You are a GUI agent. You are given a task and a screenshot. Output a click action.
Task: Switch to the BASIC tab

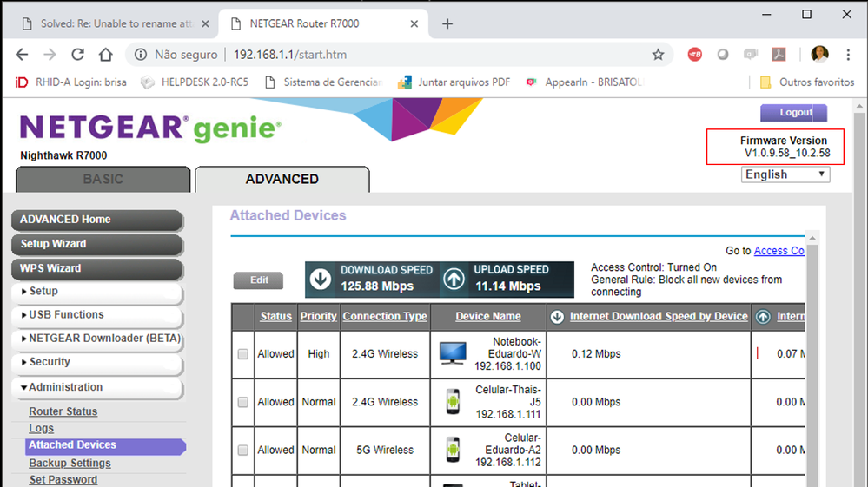coord(103,179)
